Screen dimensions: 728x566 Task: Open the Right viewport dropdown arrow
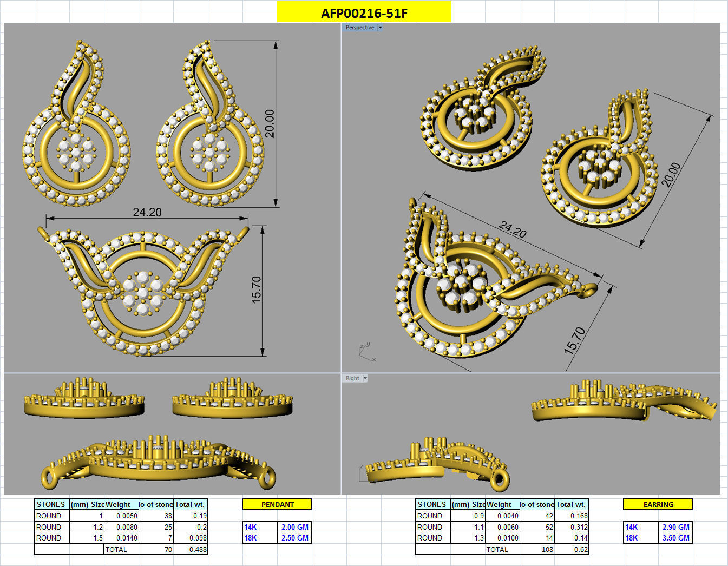365,378
